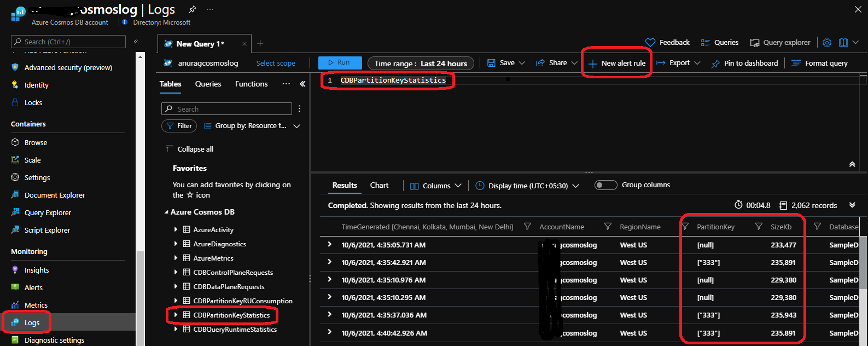This screenshot has height=346, width=868.
Task: Open Advanced security (preview) in sidebar
Action: [x=68, y=67]
